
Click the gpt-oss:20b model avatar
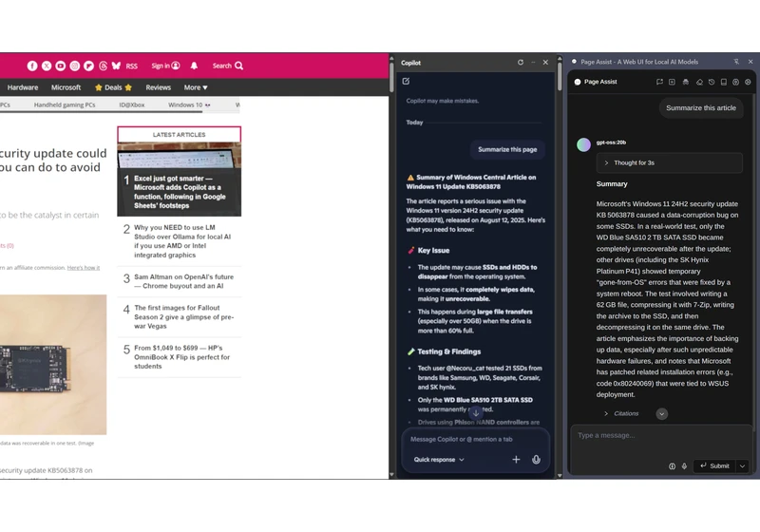(583, 144)
